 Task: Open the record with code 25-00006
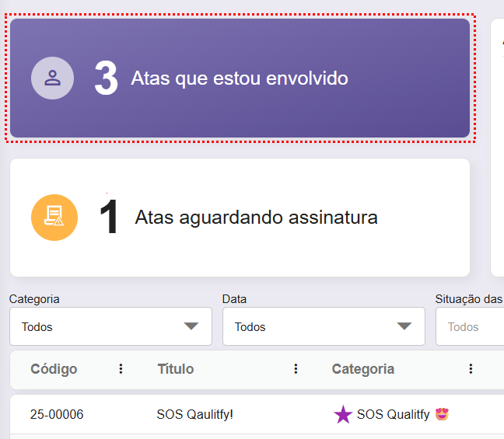coord(57,415)
